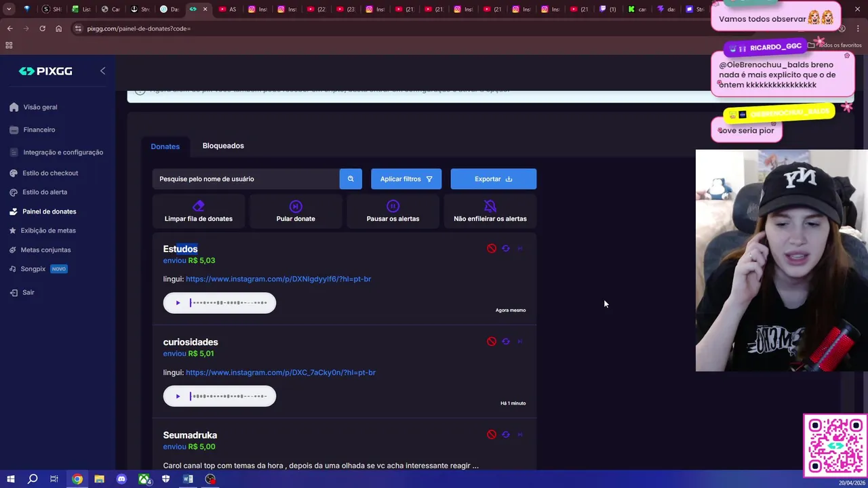Click the Visão geral home icon

(x=14, y=107)
